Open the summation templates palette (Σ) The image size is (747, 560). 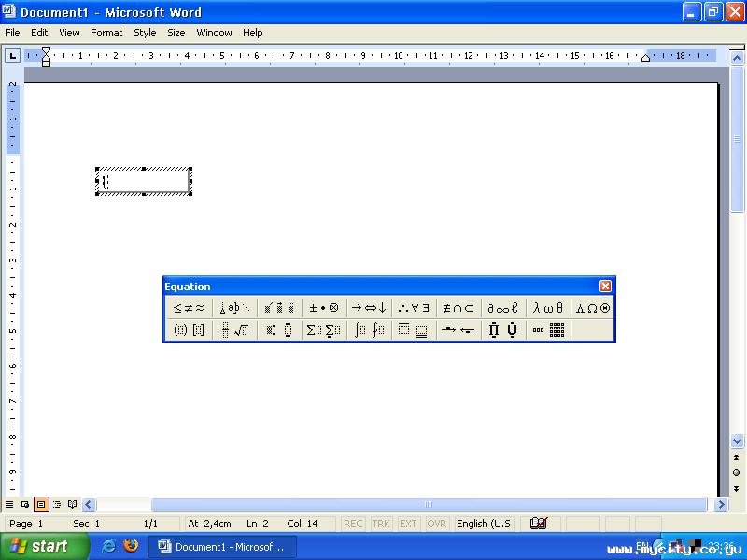click(324, 329)
